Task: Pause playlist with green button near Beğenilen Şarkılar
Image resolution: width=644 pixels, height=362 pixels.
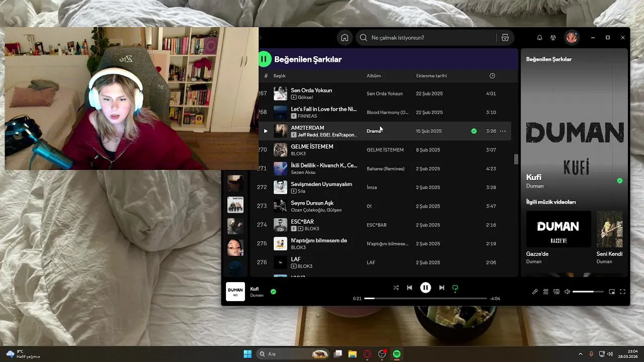Action: coord(264,59)
